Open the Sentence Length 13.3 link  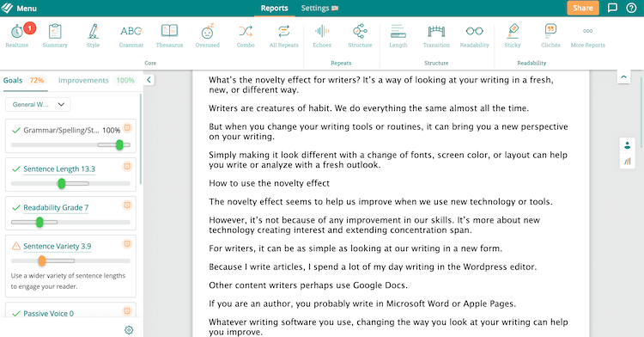tap(59, 168)
